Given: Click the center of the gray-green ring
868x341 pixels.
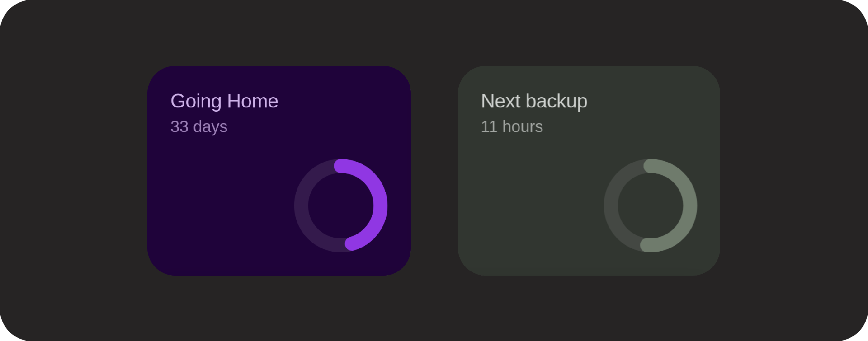Looking at the screenshot, I should coord(651,206).
